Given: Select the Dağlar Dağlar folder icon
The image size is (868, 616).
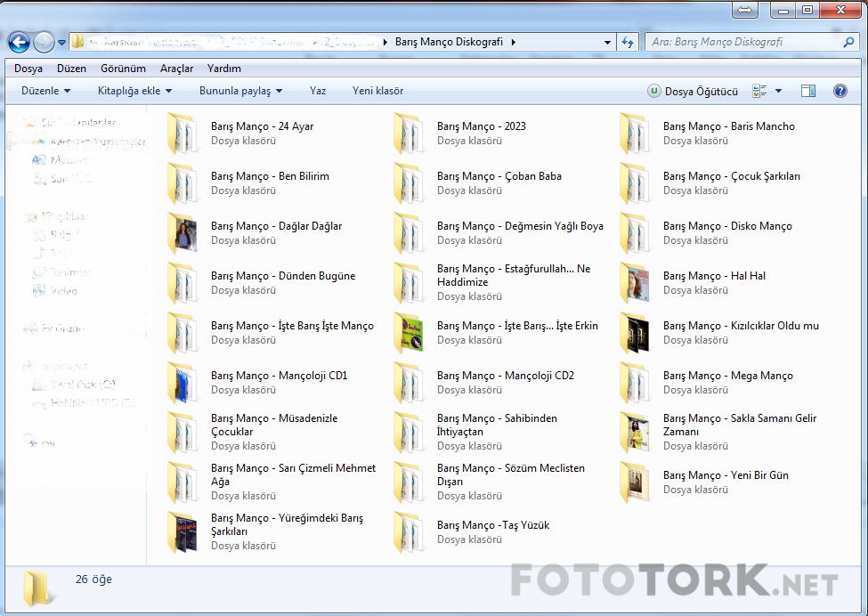Looking at the screenshot, I should tap(183, 232).
